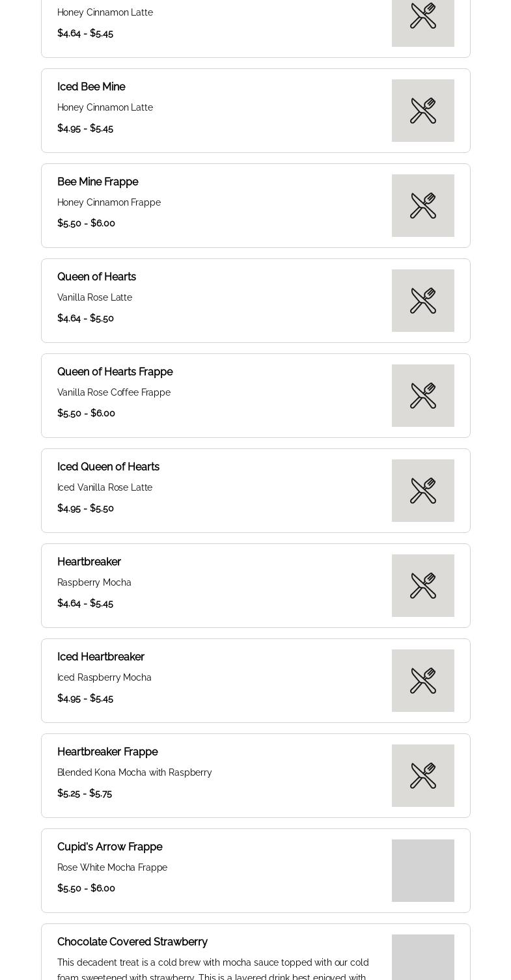
Task: Click the Queen of Hearts Frappe utensils icon
Action: pyautogui.click(x=423, y=396)
